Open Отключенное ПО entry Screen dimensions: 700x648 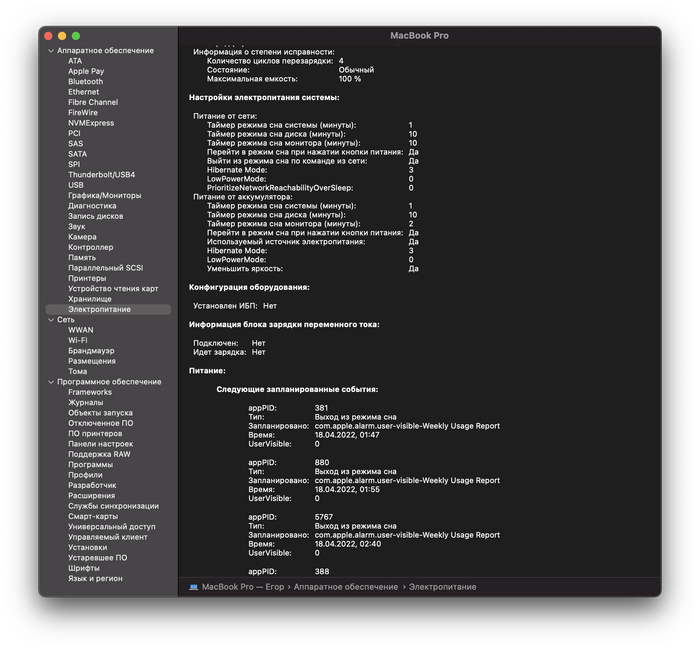tap(101, 423)
